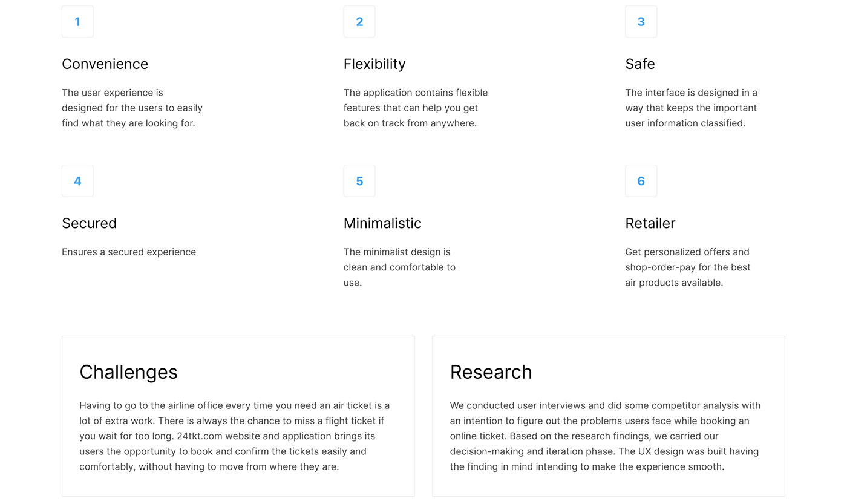This screenshot has height=504, width=847.
Task: Click the Secured feature heading
Action: [x=89, y=223]
